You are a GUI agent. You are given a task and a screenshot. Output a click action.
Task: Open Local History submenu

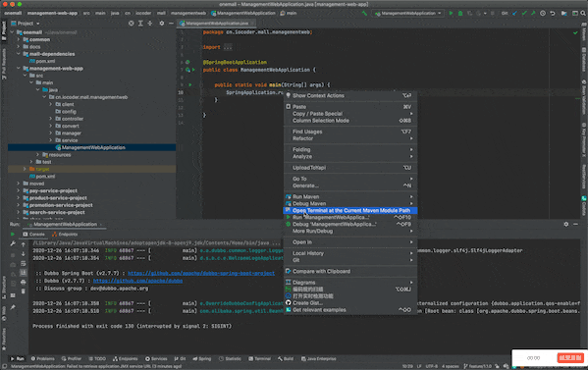point(350,253)
